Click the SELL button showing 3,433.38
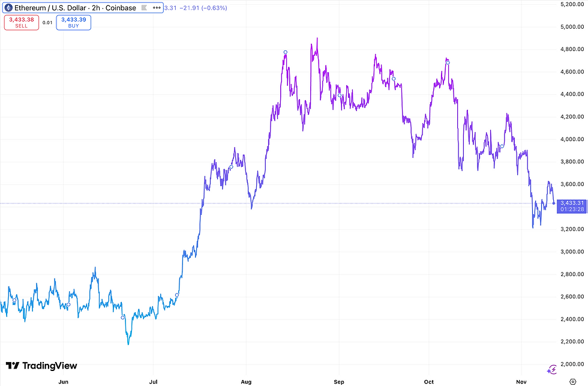The height and width of the screenshot is (386, 588). [x=21, y=22]
